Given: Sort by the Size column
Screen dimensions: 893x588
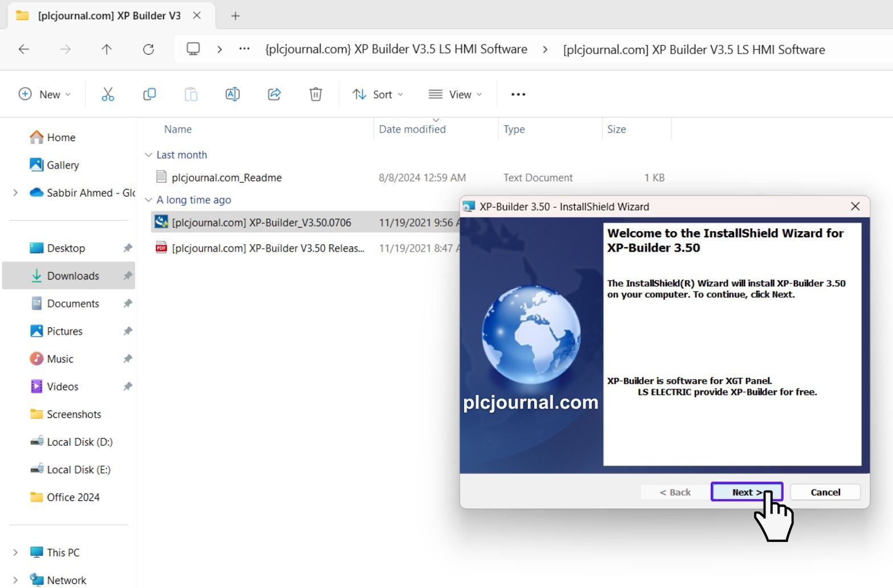Looking at the screenshot, I should [x=616, y=129].
